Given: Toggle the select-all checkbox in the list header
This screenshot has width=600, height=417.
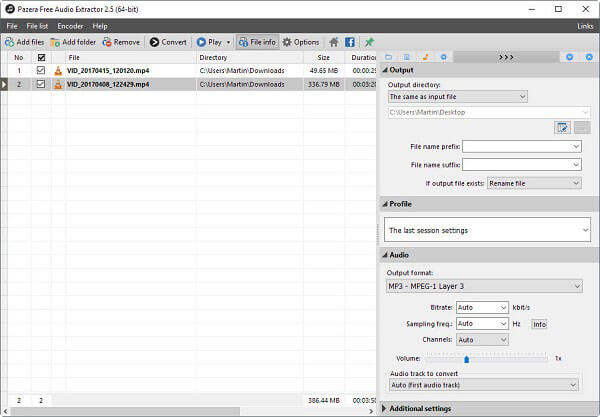Looking at the screenshot, I should coord(41,58).
